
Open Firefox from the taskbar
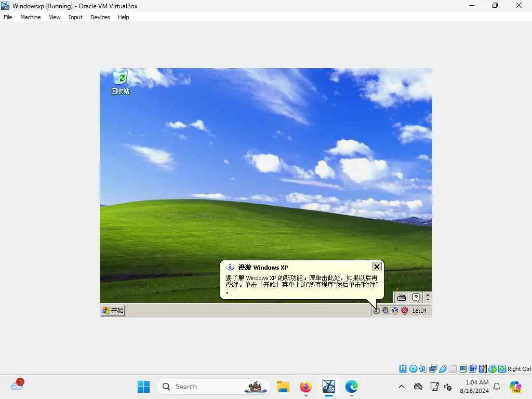tap(305, 387)
